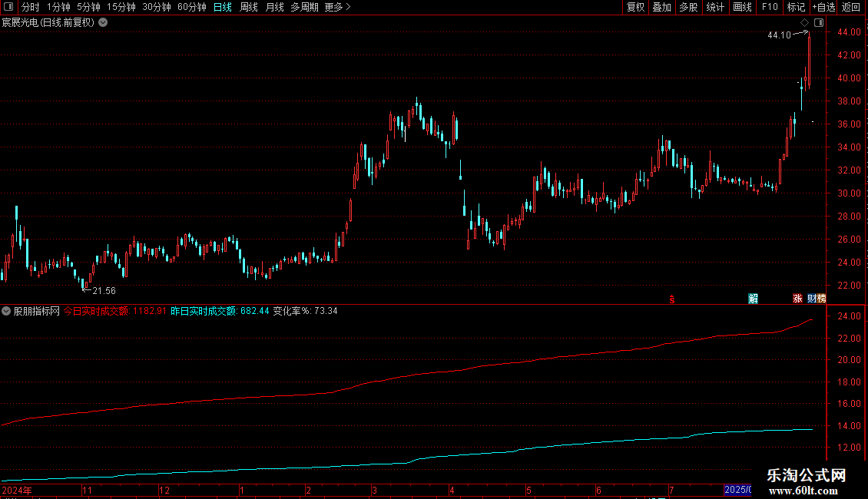Open 多股 multi-stock view
Image resolution: width=868 pixels, height=499 pixels.
tap(688, 7)
